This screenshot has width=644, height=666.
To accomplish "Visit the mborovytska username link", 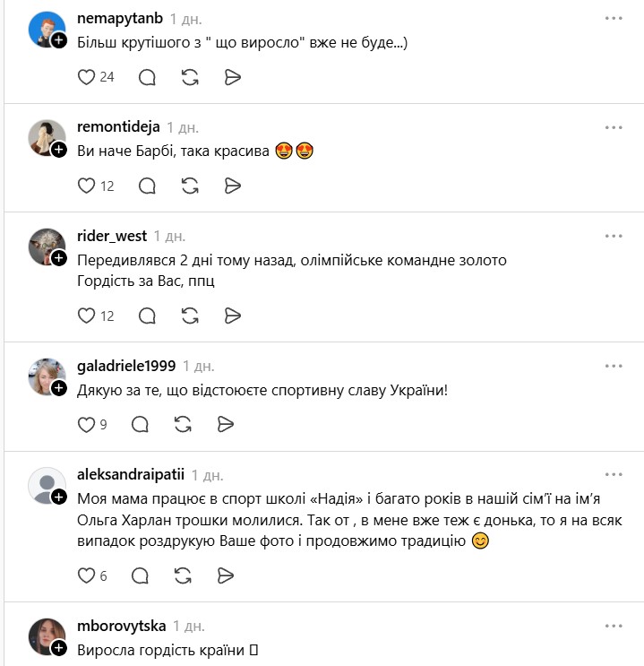I will point(122,625).
